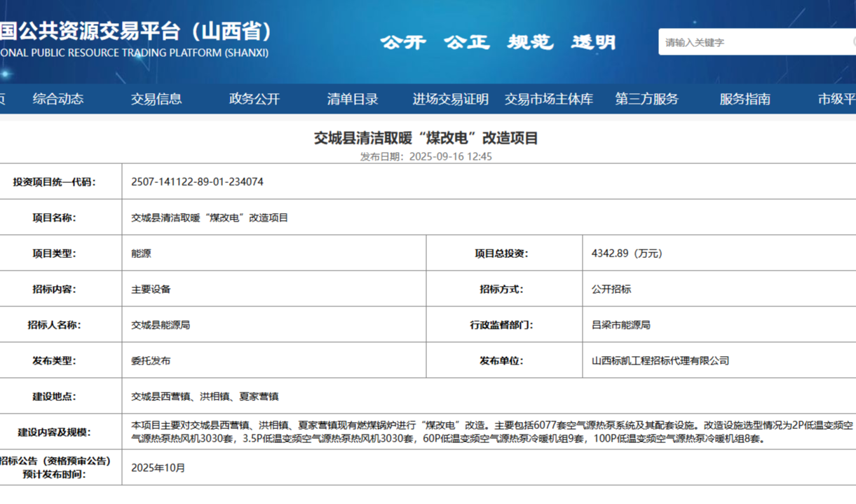The width and height of the screenshot is (856, 504).
Task: Click the 能源 project type value
Action: [141, 254]
